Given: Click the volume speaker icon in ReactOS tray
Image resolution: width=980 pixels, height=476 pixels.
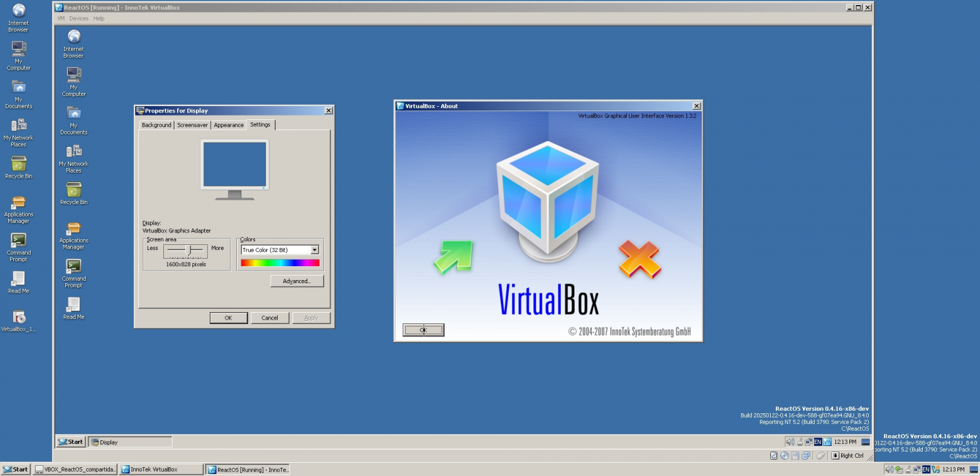Looking at the screenshot, I should [791, 441].
